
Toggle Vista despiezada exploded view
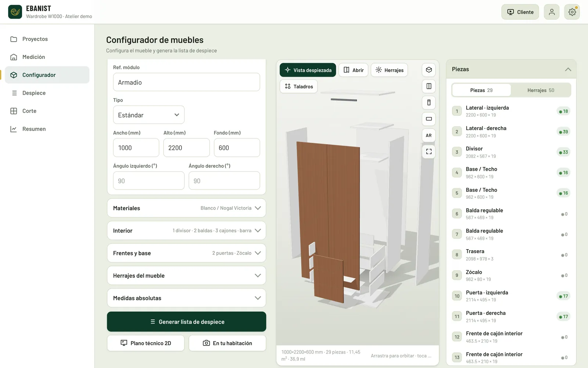coord(308,70)
